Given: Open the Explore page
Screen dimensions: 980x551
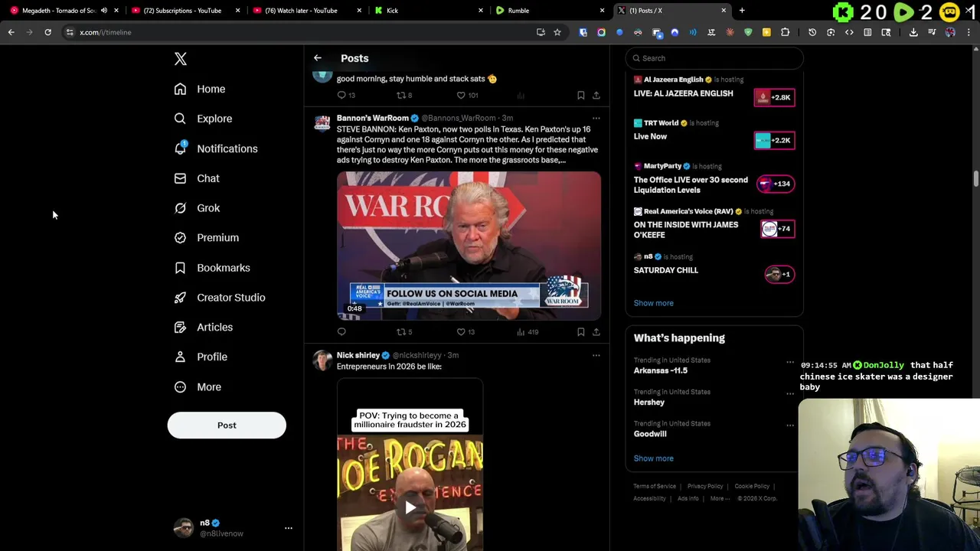Looking at the screenshot, I should pos(203,119).
